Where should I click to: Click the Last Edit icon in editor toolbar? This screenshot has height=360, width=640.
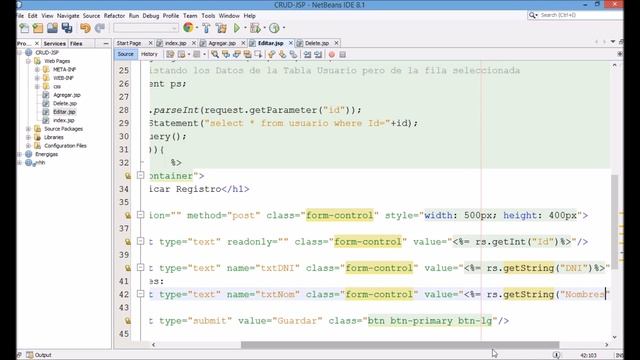[170, 54]
